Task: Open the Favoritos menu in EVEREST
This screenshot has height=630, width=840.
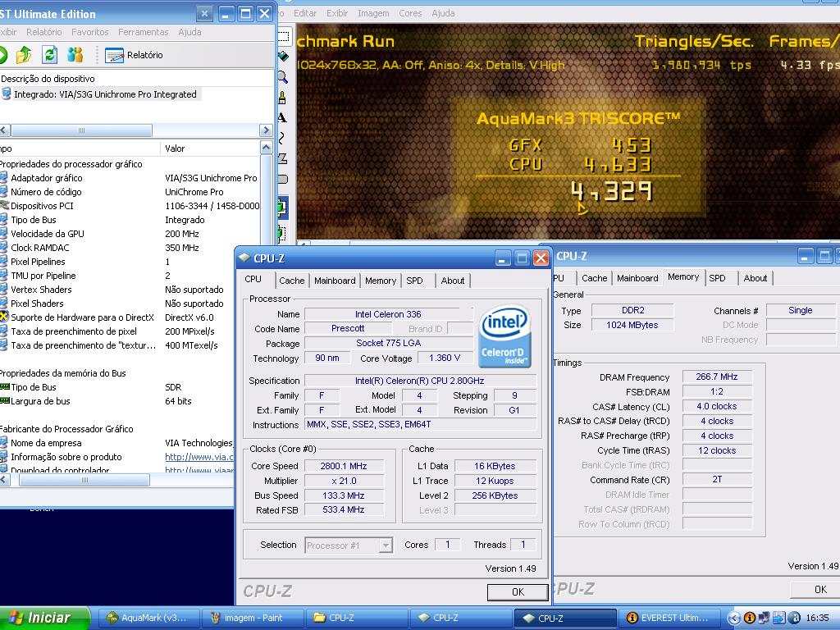Action: 90,32
